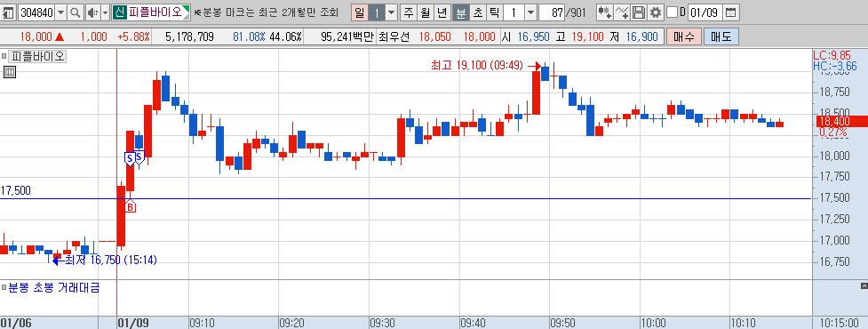The width and height of the screenshot is (868, 329).
Task: Expand the speaker options dropdown arrow
Action: tap(105, 12)
